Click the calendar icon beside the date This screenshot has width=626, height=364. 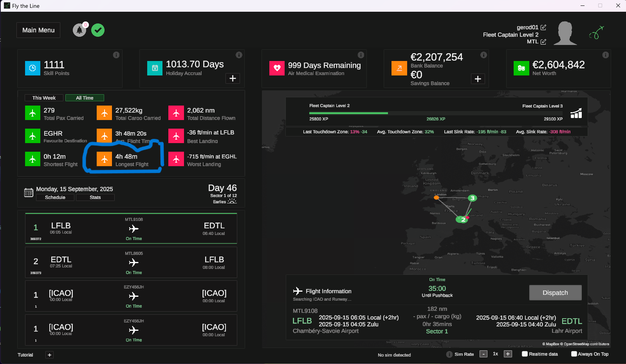[x=29, y=192]
